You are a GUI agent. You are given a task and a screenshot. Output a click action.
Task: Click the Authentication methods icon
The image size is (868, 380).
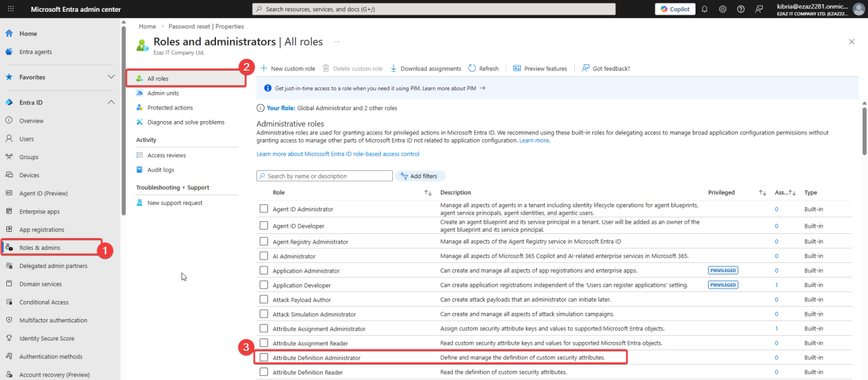(x=9, y=356)
